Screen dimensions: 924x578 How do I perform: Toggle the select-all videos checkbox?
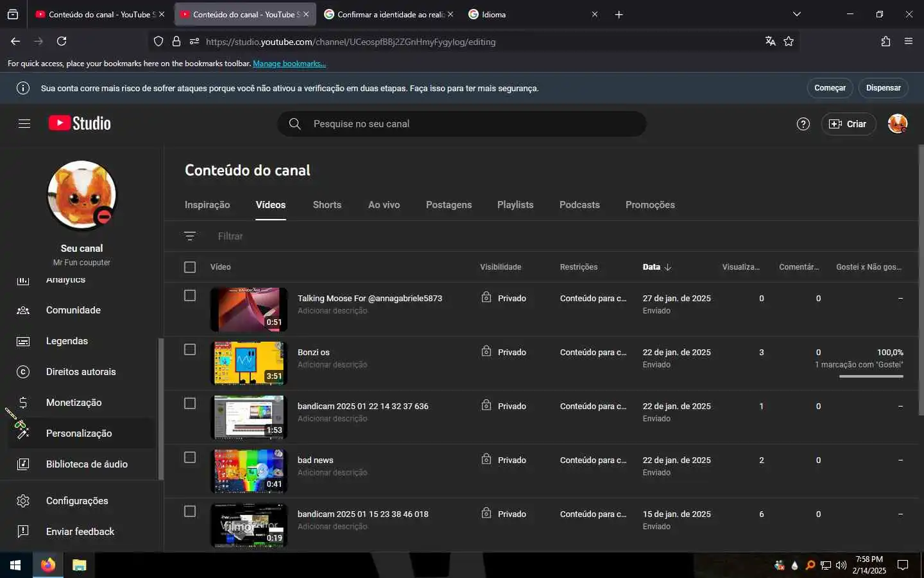point(190,267)
